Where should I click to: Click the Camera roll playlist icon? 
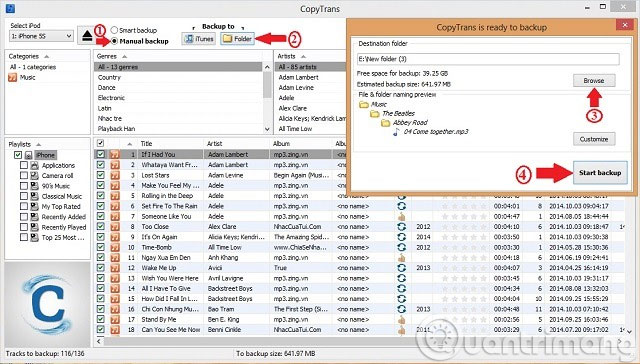35,175
